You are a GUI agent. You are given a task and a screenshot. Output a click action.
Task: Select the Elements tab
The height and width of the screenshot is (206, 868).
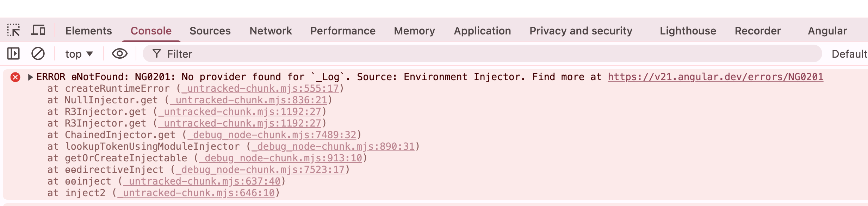[88, 31]
